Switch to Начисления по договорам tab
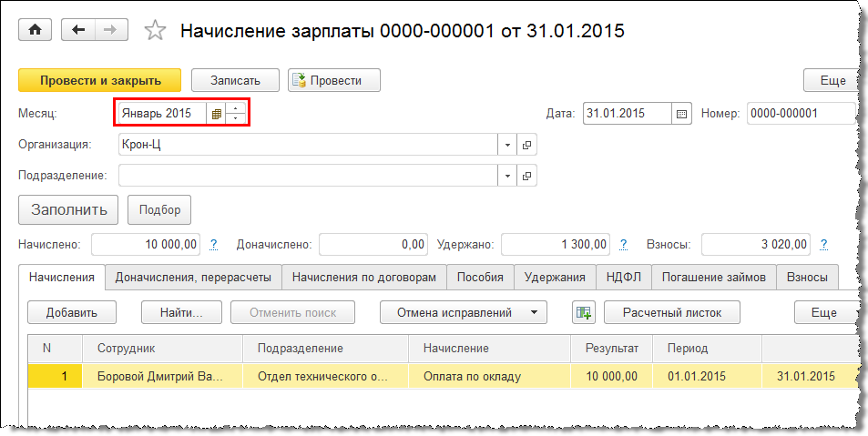This screenshot has height=436, width=868. (x=364, y=278)
